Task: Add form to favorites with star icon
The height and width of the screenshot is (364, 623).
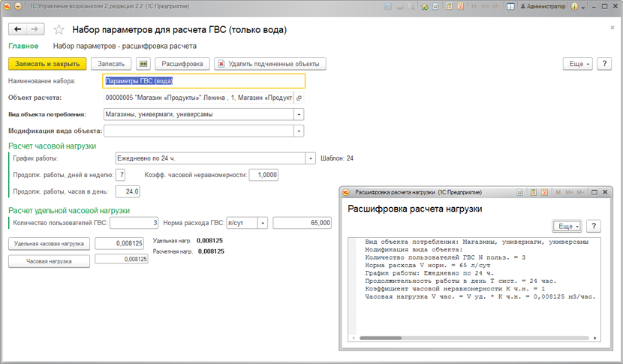Action: [56, 30]
